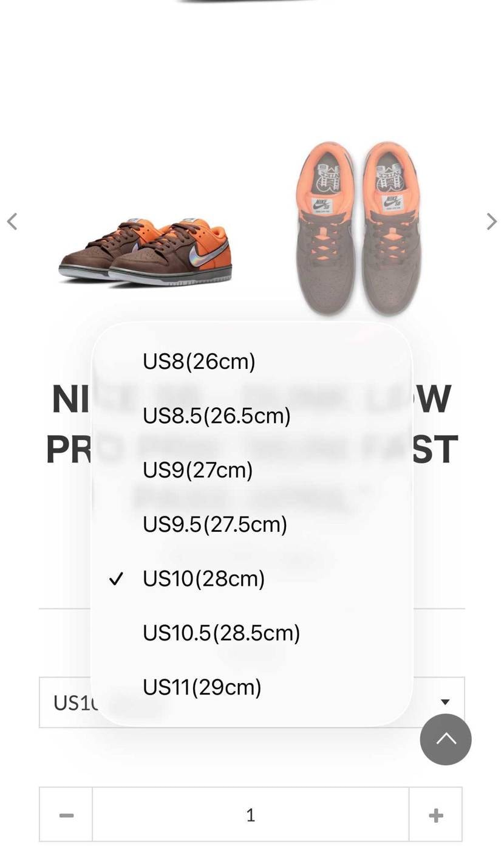Go to previous product image
This screenshot has width=504, height=855.
pyautogui.click(x=12, y=222)
